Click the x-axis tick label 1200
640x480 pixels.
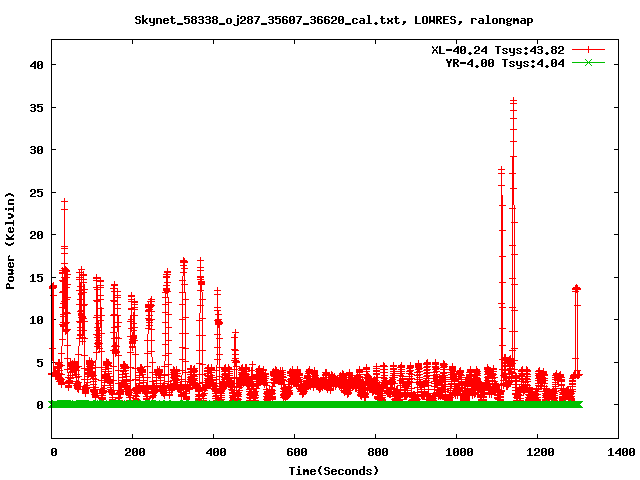point(540,452)
